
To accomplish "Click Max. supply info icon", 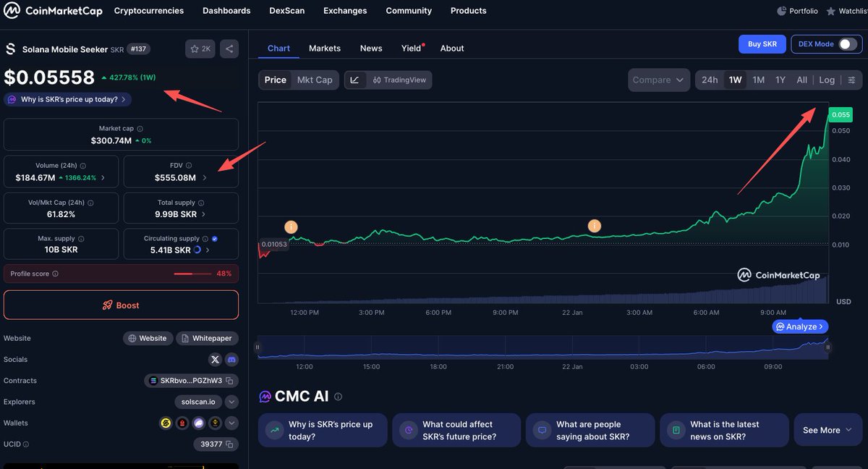I will coord(81,238).
